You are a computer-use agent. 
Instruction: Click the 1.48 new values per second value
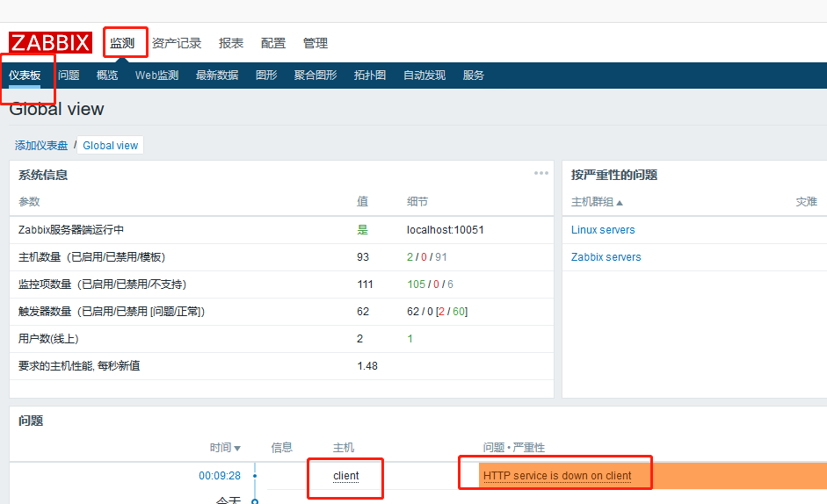click(x=367, y=366)
